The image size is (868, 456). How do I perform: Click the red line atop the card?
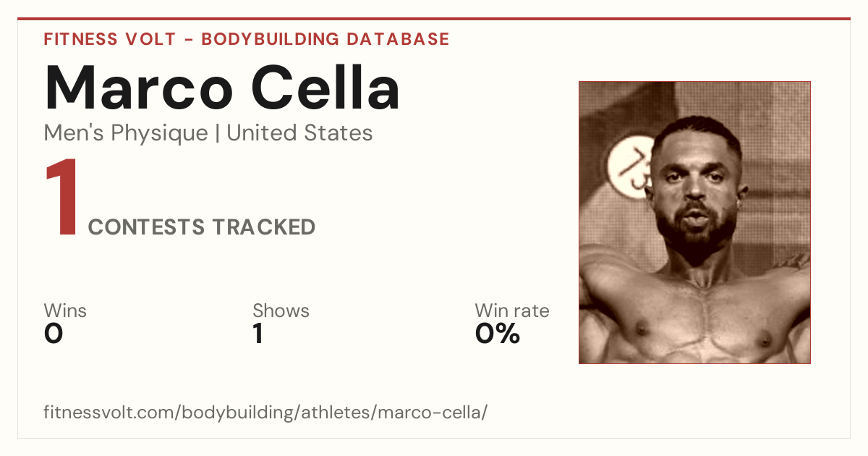pos(434,19)
